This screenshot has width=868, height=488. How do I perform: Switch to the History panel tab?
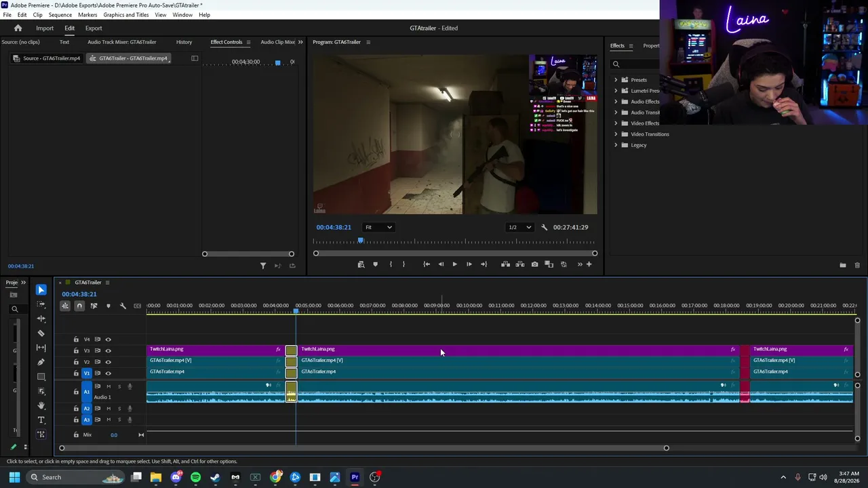[x=184, y=42]
